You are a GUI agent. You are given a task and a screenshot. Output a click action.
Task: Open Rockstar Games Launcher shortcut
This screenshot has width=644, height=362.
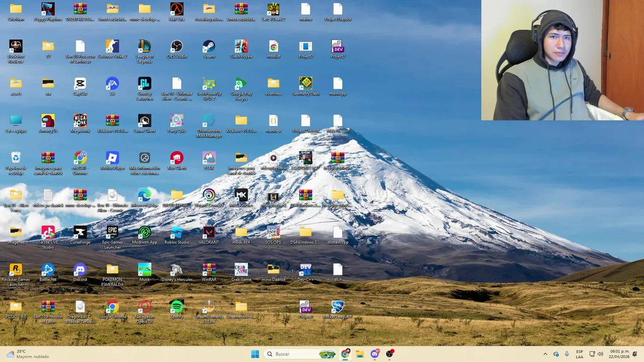[x=16, y=275]
